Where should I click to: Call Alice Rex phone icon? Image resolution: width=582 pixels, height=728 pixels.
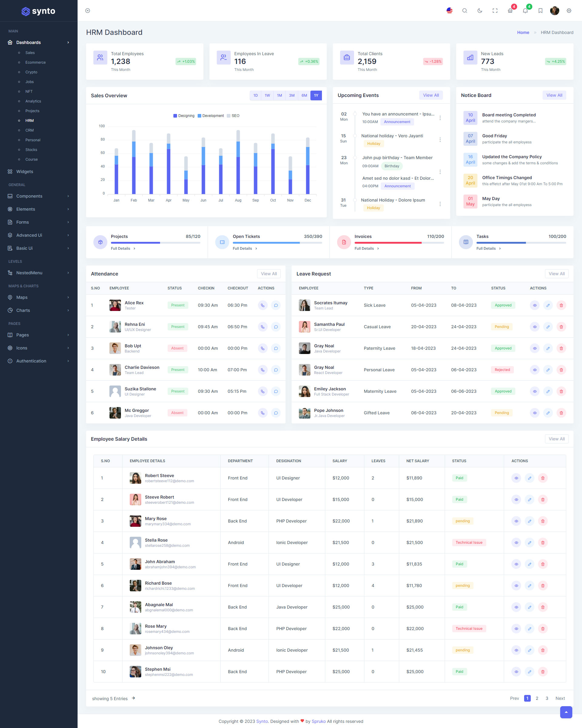coord(263,305)
